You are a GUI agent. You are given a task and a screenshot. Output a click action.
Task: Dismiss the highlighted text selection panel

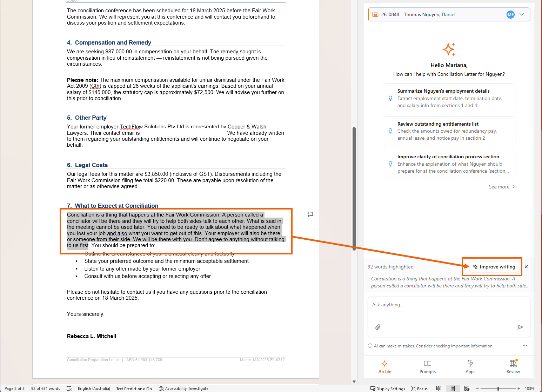tap(526, 267)
